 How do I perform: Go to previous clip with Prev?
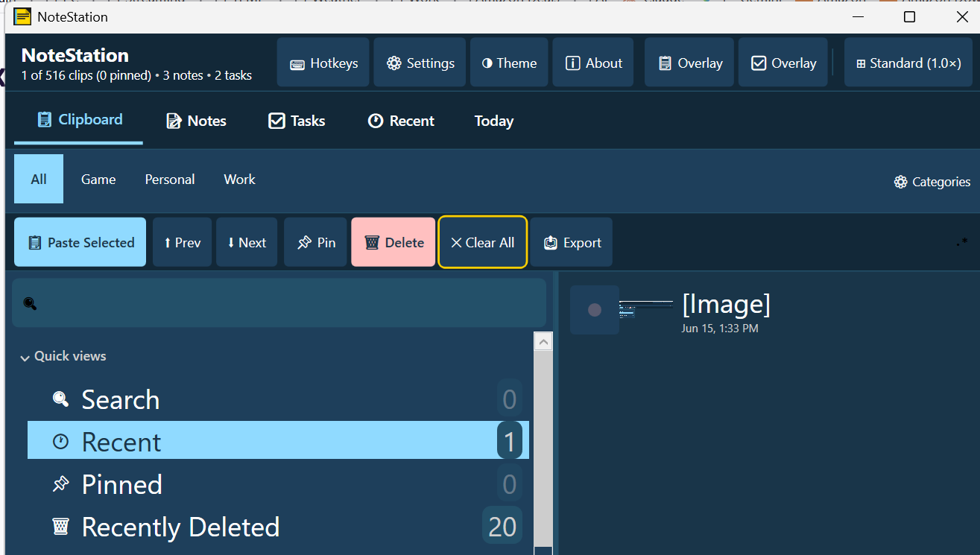183,242
